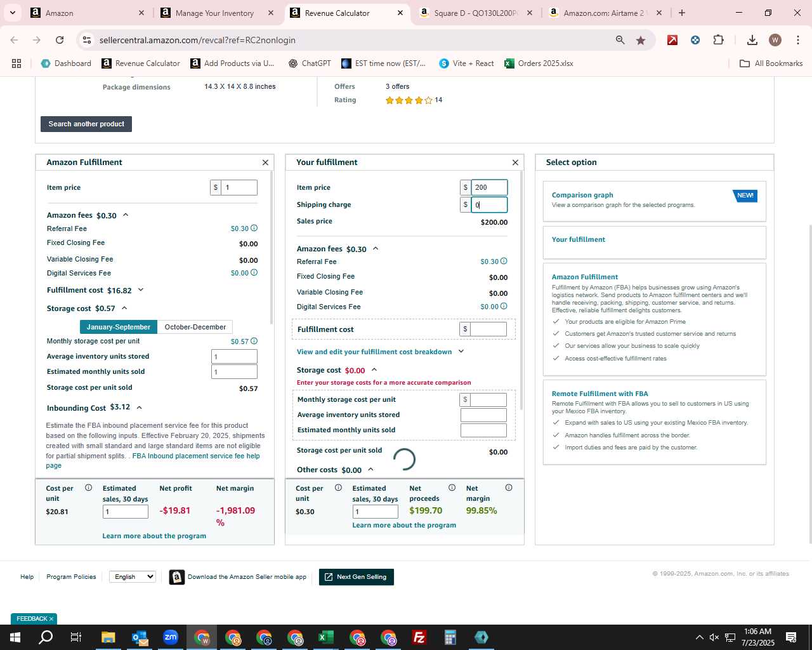This screenshot has height=650, width=812.
Task: Collapse Storage cost $0.57 section
Action: 124,308
